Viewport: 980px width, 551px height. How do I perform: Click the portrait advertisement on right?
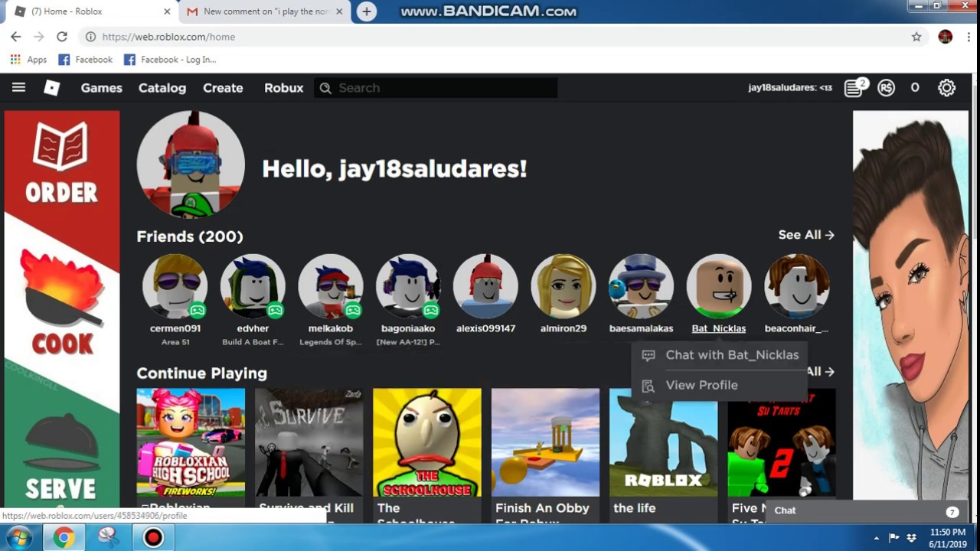point(910,306)
